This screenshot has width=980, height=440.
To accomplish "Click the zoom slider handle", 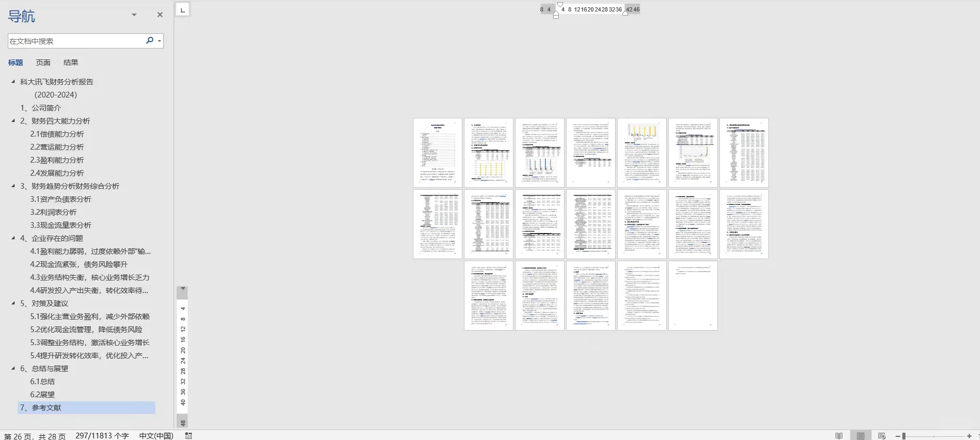I will (904, 436).
